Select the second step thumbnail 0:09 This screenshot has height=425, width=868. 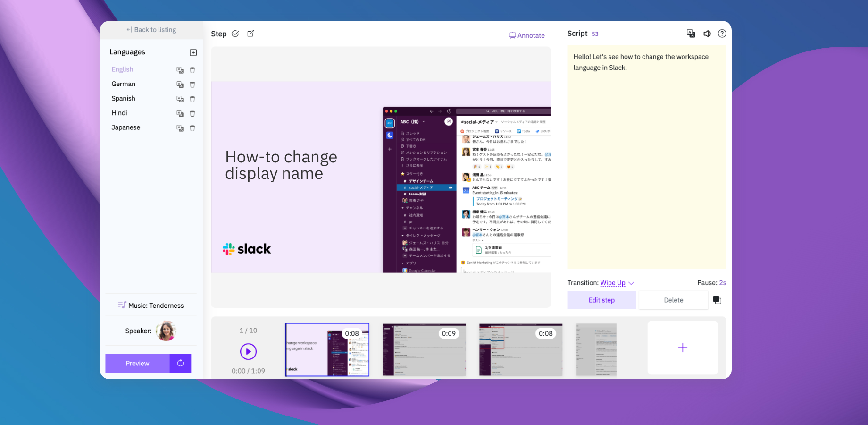(424, 350)
